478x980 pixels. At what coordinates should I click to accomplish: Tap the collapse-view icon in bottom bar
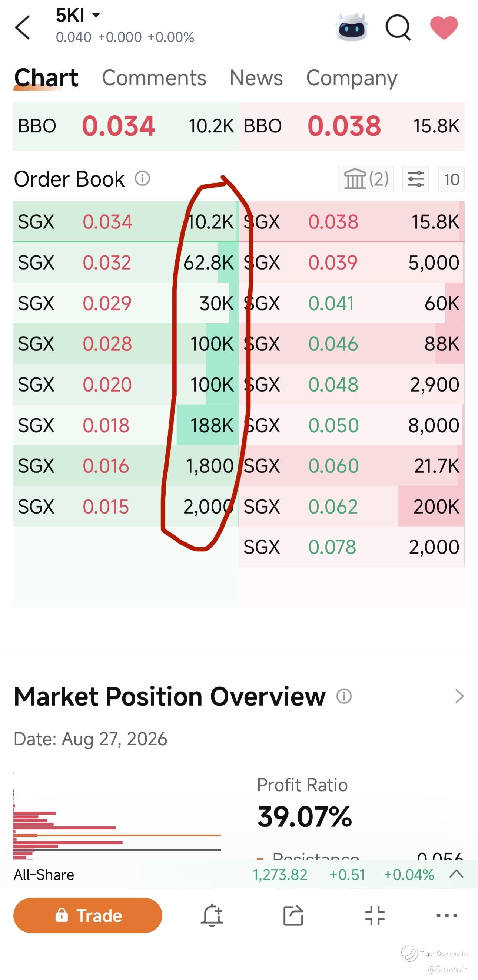coord(375,915)
